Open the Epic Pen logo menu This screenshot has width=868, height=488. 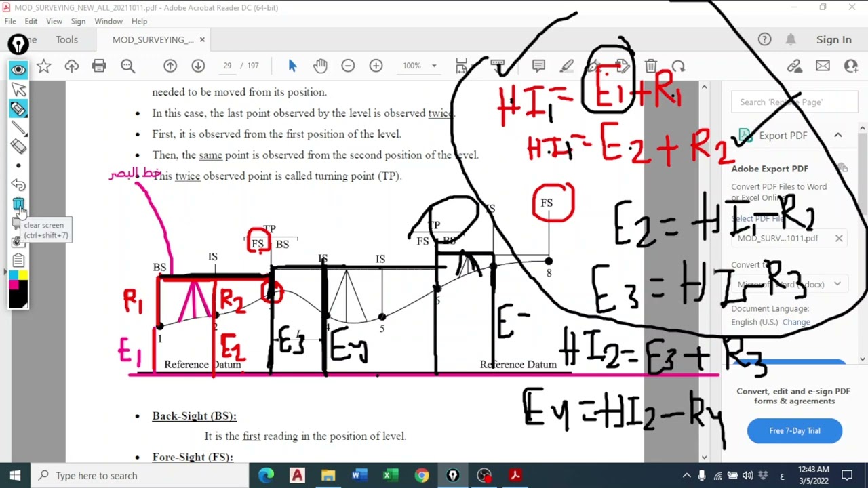pyautogui.click(x=18, y=44)
